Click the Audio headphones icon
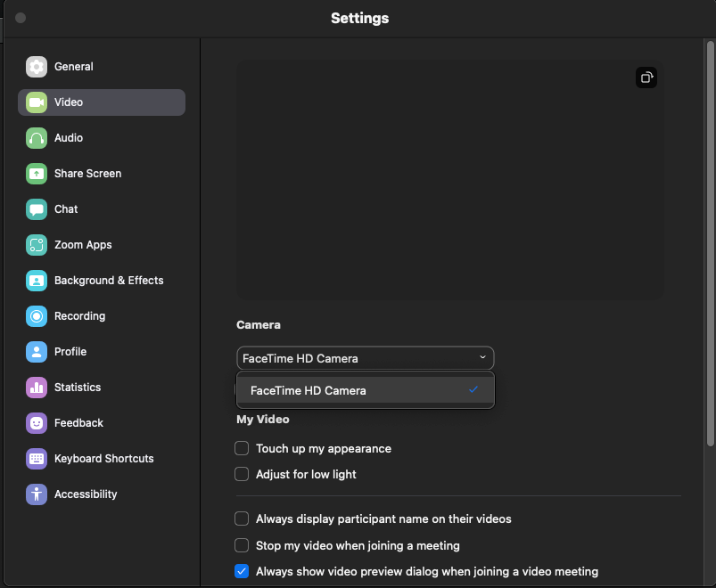 click(x=37, y=138)
